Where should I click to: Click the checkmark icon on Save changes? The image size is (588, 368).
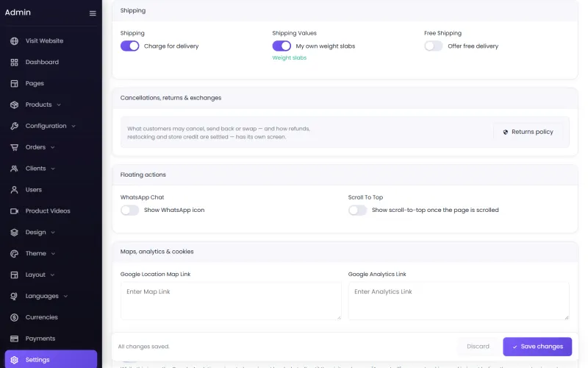click(515, 347)
